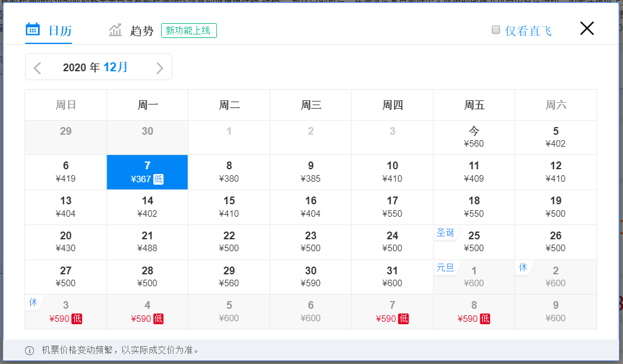The image size is (623, 364).
Task: Click the 元旦 holiday tag
Action: pyautogui.click(x=445, y=267)
